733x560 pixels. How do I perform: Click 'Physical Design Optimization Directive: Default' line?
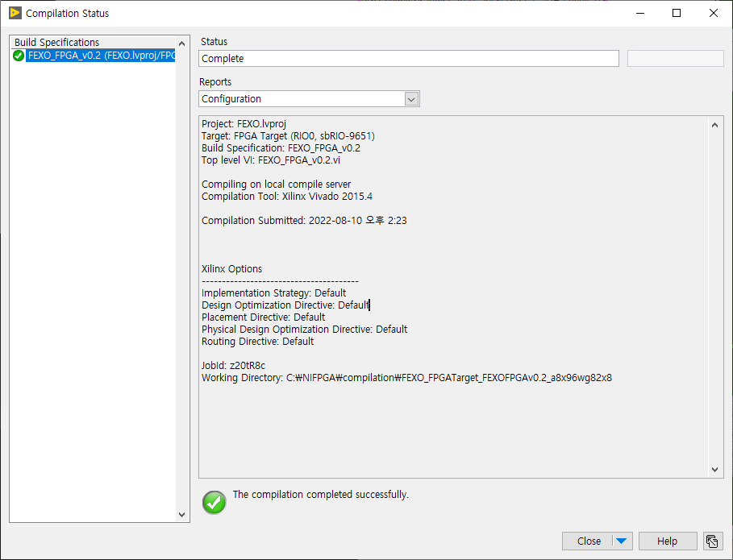point(304,330)
